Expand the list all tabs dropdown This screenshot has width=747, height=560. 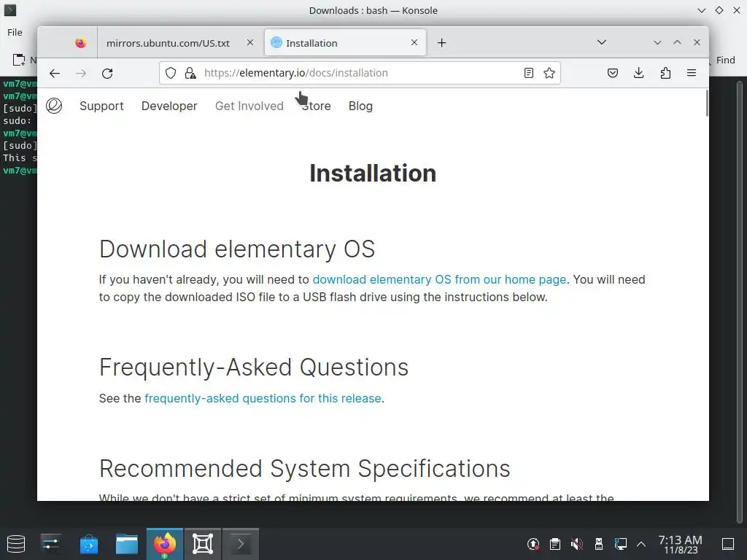[x=602, y=42]
